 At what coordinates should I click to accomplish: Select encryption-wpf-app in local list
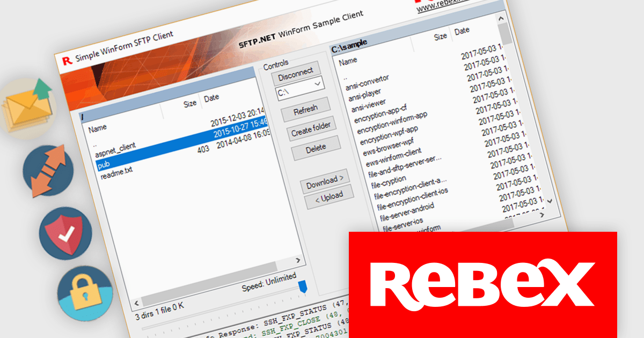tap(389, 136)
